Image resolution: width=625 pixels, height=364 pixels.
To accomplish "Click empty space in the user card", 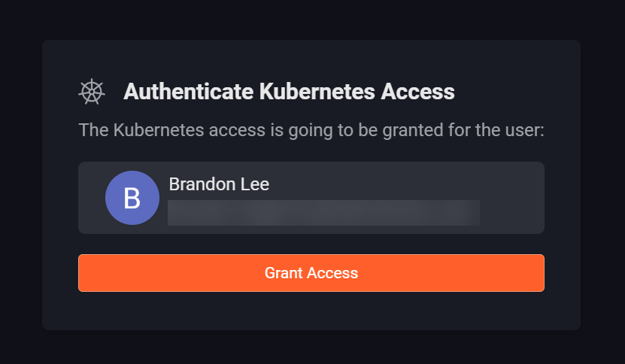I will coord(511,197).
